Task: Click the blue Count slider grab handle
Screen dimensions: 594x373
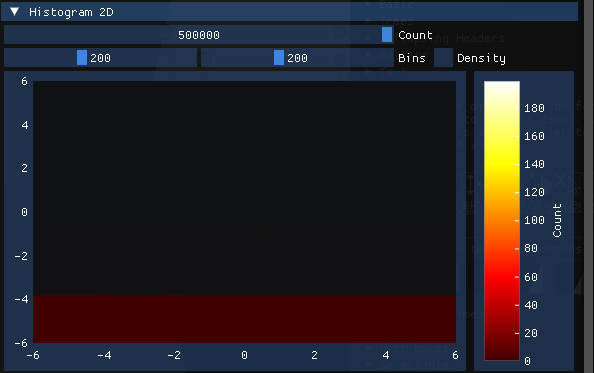Action: [x=387, y=35]
